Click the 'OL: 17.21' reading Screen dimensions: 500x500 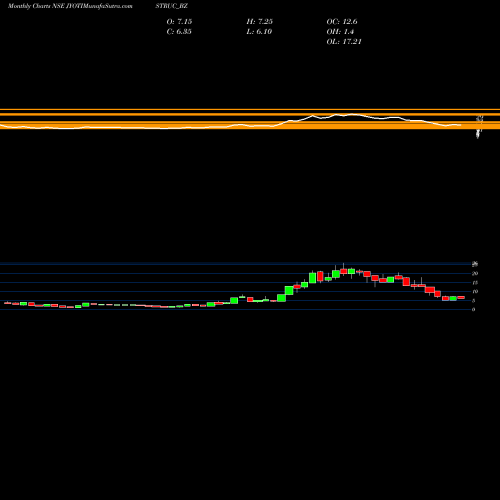[344, 42]
